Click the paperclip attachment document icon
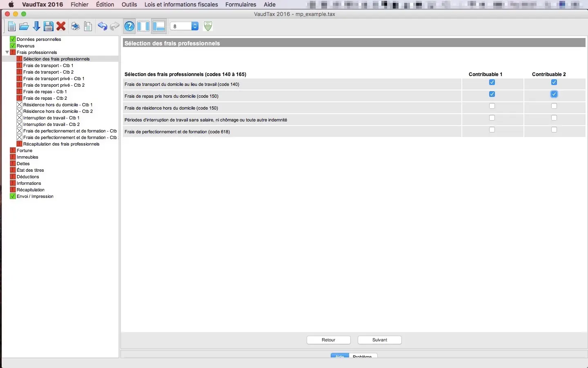Image resolution: width=588 pixels, height=368 pixels. tap(88, 27)
